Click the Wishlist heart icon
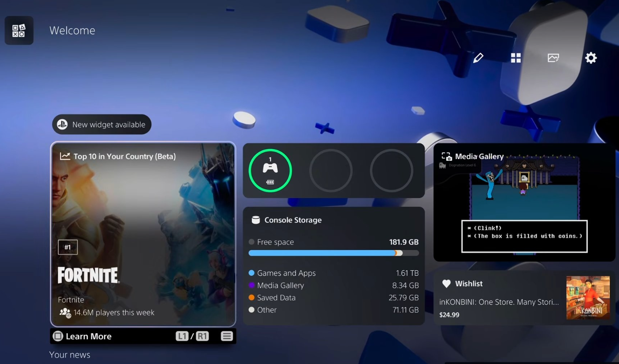This screenshot has width=619, height=364. tap(446, 284)
